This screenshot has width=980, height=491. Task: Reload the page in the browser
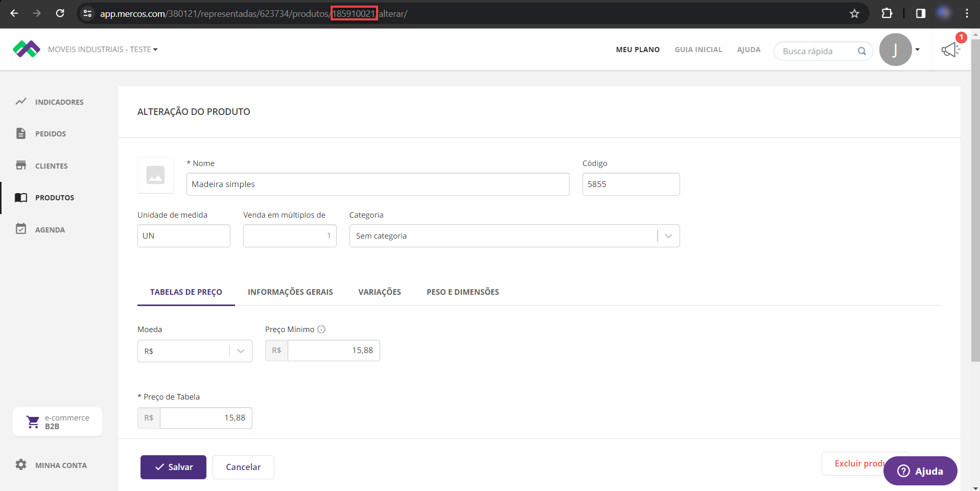(x=60, y=14)
